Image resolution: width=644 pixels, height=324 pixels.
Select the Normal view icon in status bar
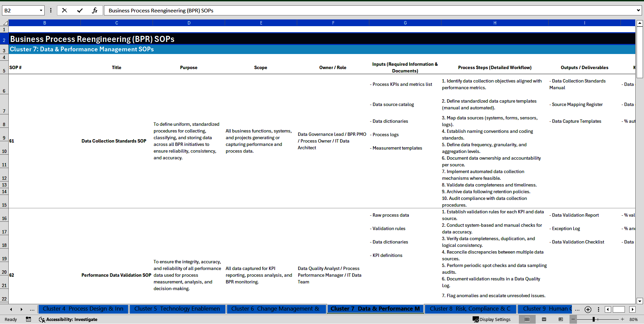click(x=527, y=319)
